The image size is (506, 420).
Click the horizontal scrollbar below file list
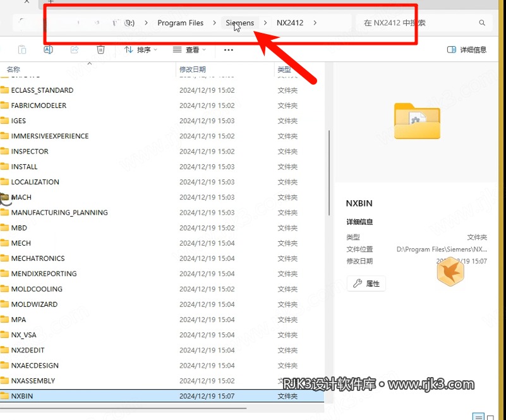[123, 409]
